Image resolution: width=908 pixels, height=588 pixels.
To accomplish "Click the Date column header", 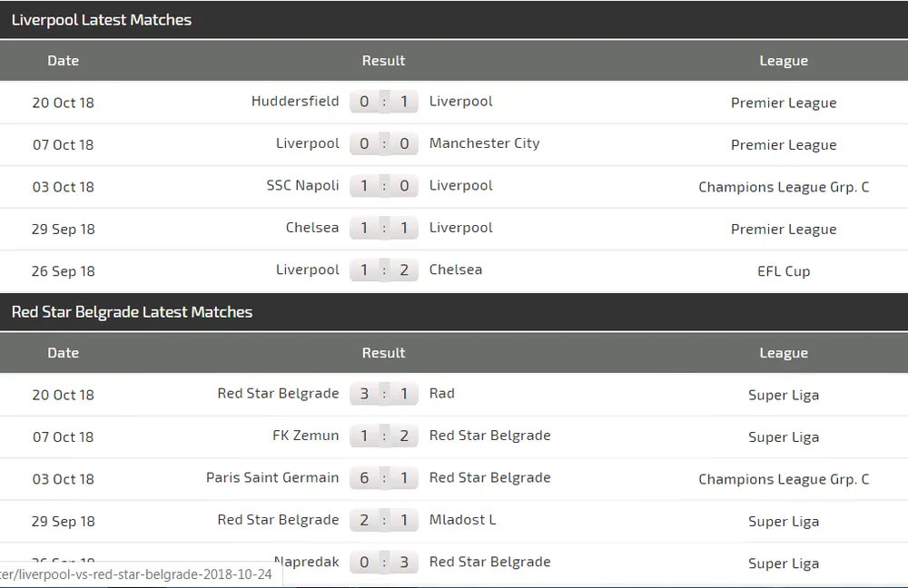I will pos(63,61).
